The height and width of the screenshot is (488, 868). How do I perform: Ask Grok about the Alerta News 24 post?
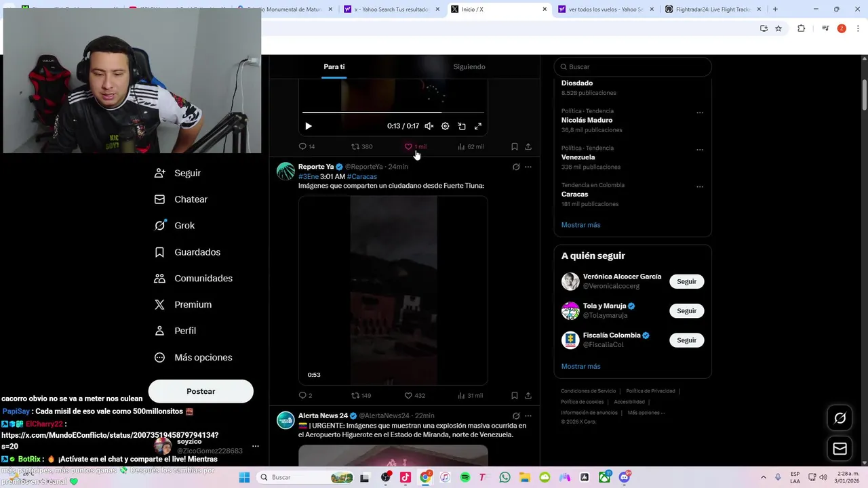(516, 415)
